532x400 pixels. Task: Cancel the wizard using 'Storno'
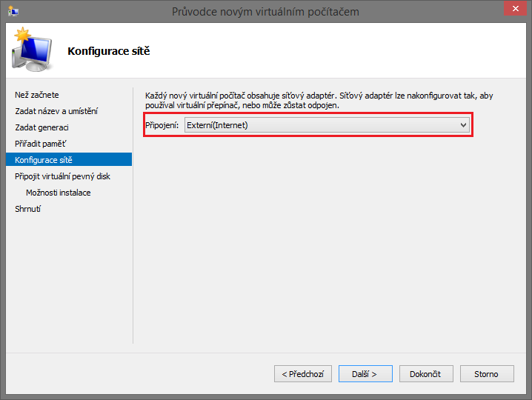tap(486, 374)
